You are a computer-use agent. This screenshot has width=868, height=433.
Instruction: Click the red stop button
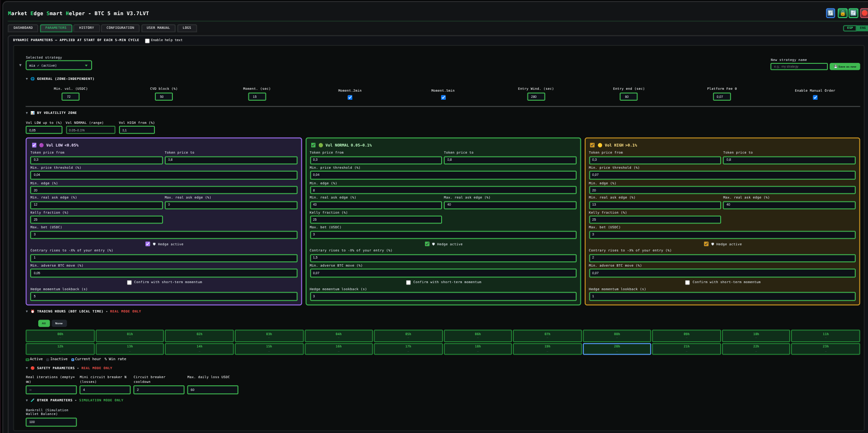[x=864, y=13]
